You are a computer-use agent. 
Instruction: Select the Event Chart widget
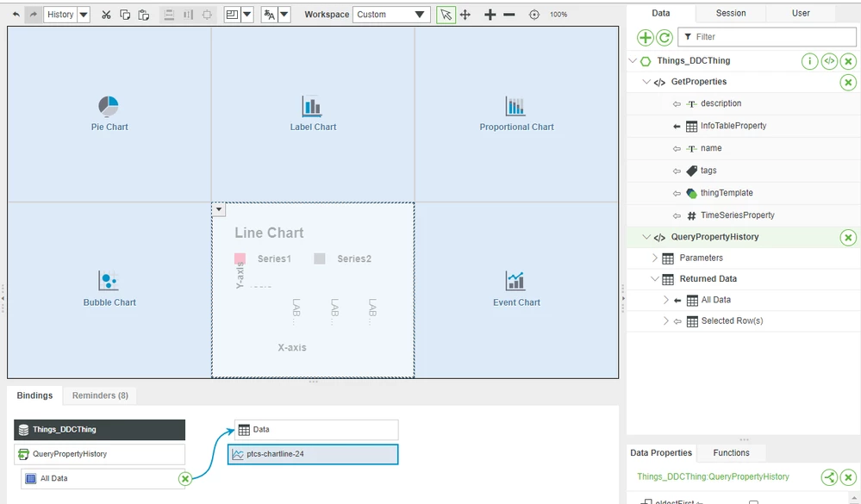click(517, 289)
